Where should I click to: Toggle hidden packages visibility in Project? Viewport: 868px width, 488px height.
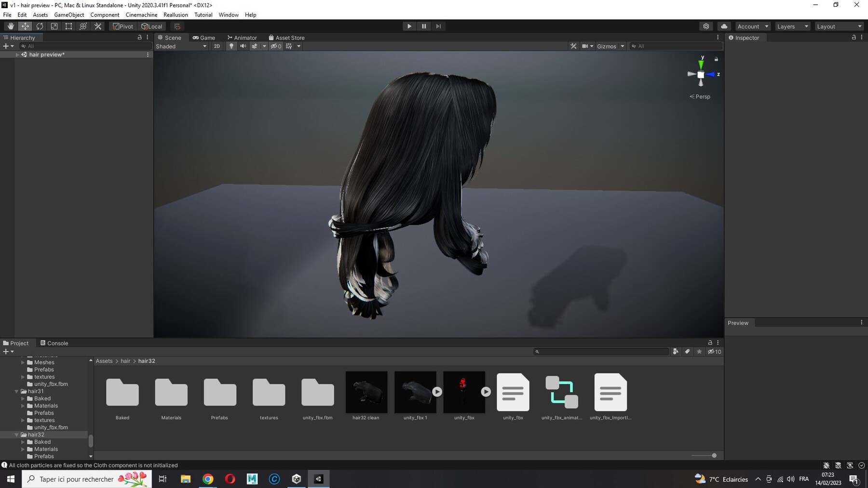[714, 352]
